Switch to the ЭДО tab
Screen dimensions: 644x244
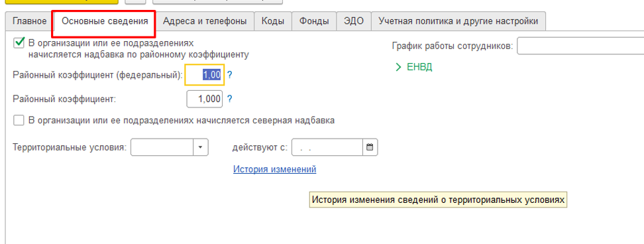pos(354,21)
